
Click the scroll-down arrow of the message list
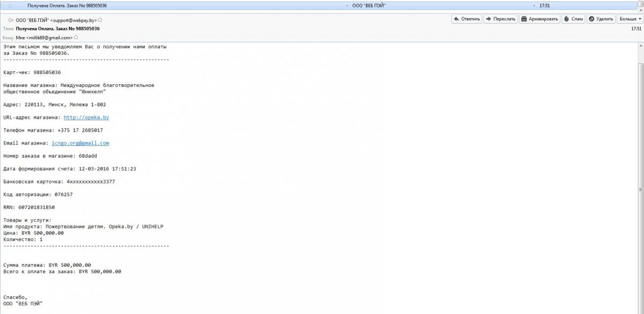[640, 9]
